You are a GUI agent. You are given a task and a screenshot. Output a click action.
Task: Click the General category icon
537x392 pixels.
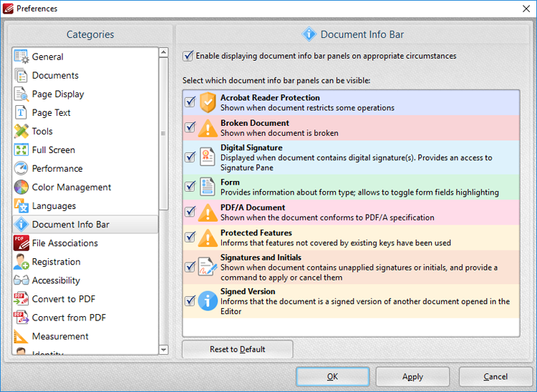tap(21, 57)
